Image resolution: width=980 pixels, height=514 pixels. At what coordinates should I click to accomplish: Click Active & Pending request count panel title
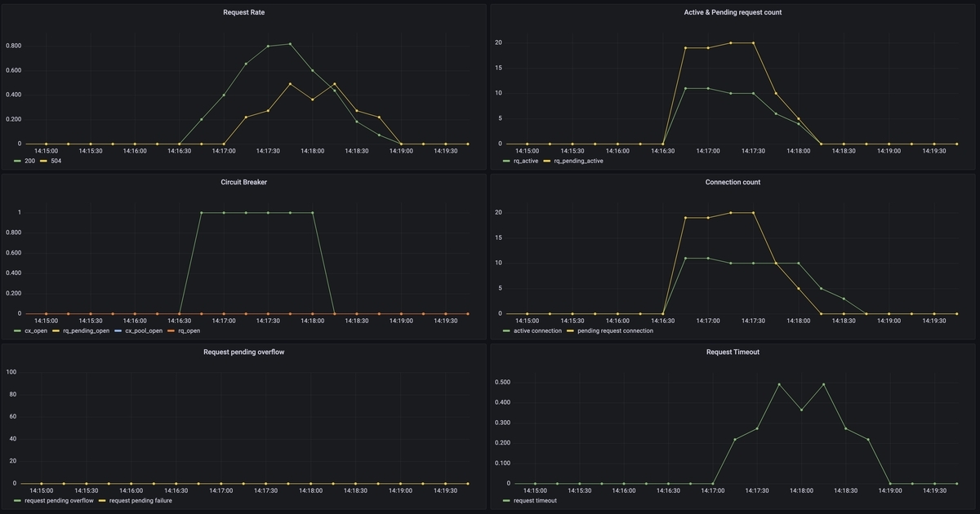(x=733, y=12)
